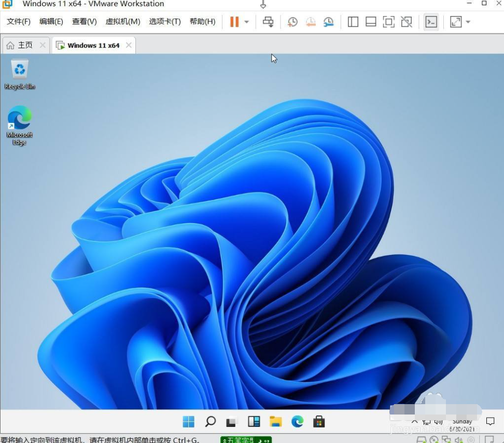Click the Windows 11 Start button
504x443 pixels.
(x=189, y=422)
